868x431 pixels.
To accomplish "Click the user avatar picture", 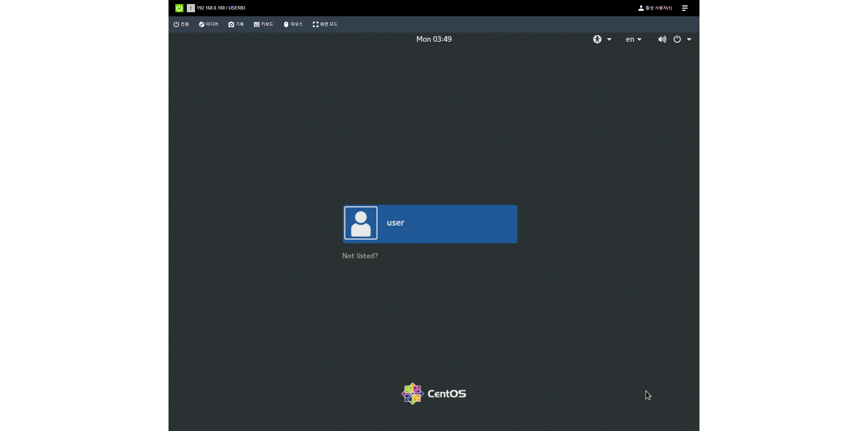I will (361, 223).
